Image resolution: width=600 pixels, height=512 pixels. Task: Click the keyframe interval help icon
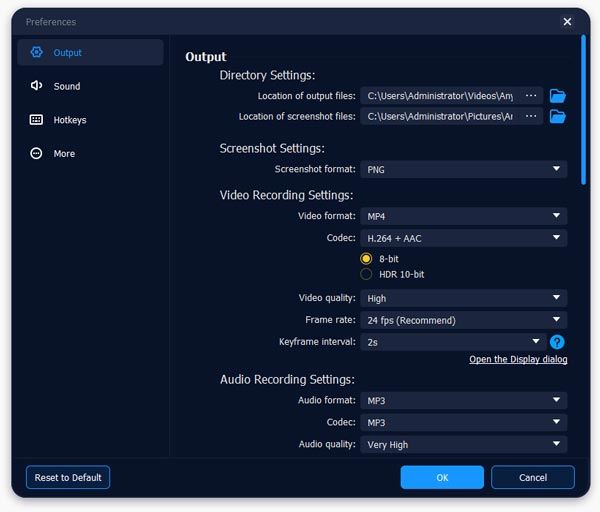tap(558, 342)
